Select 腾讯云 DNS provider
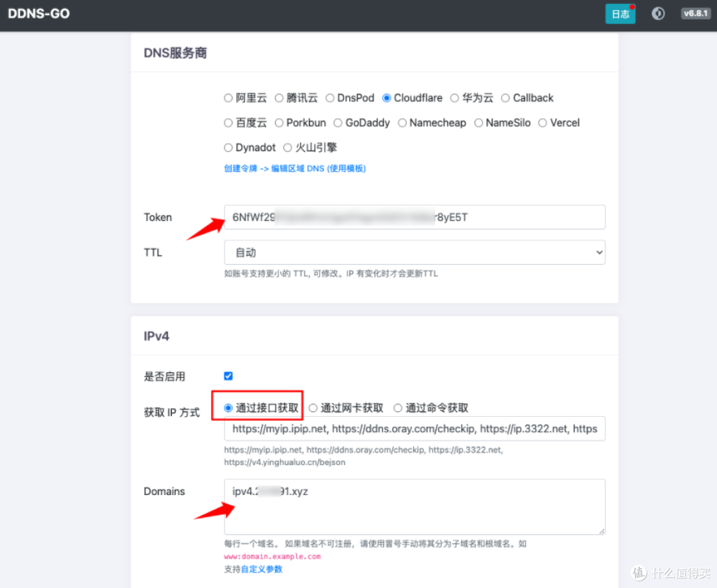This screenshot has width=717, height=588. 279,98
